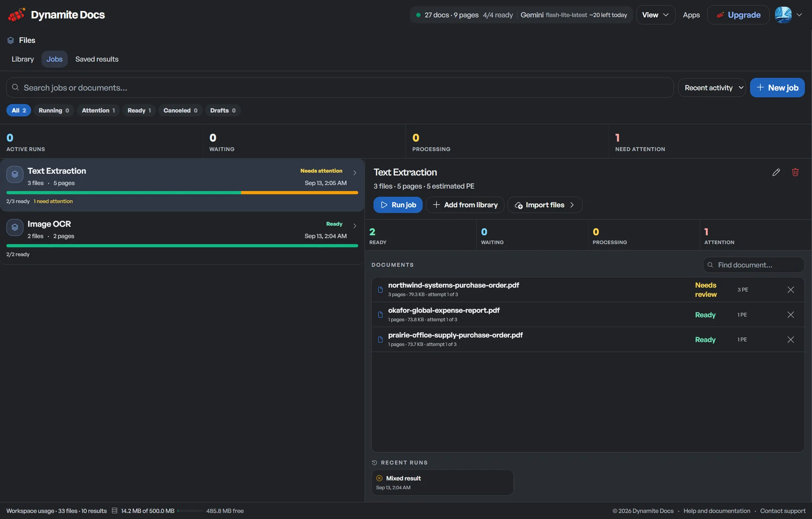This screenshot has height=519, width=812.
Task: Open the Recent activity sort dropdown
Action: (x=712, y=88)
